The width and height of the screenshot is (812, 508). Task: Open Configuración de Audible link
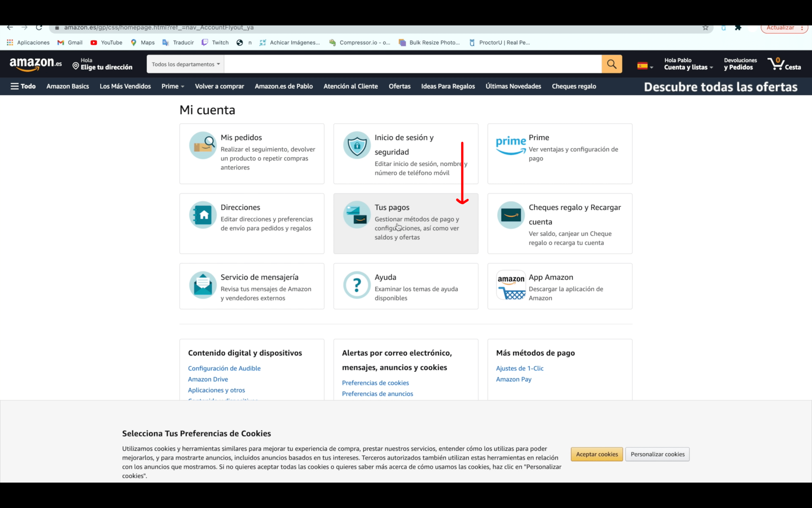coord(224,368)
